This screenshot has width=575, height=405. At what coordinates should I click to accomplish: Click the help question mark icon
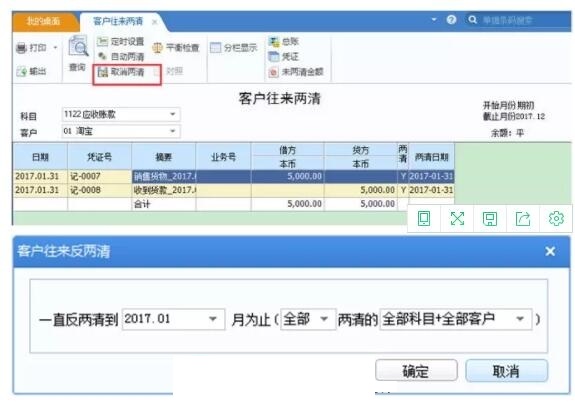coord(451,19)
